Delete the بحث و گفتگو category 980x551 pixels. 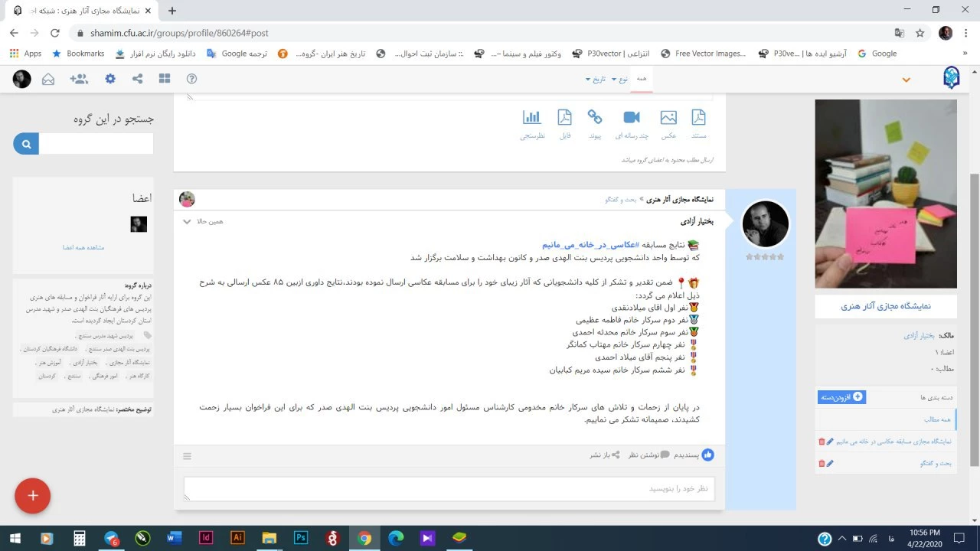coord(822,463)
